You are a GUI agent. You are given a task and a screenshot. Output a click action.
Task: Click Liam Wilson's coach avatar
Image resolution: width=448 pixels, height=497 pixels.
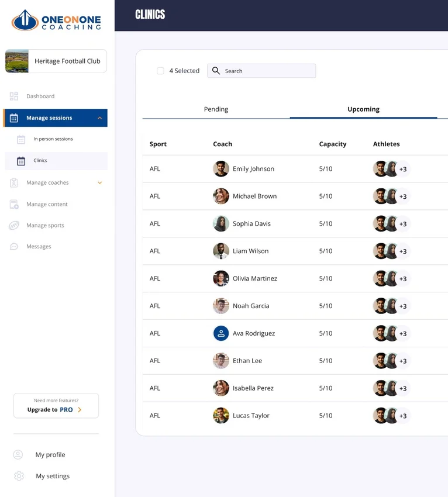pyautogui.click(x=221, y=251)
